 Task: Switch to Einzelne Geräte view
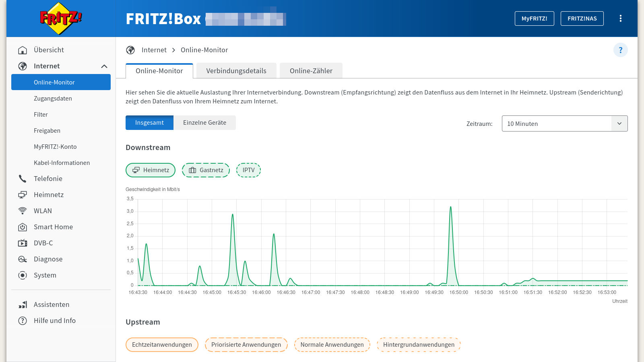pos(204,123)
